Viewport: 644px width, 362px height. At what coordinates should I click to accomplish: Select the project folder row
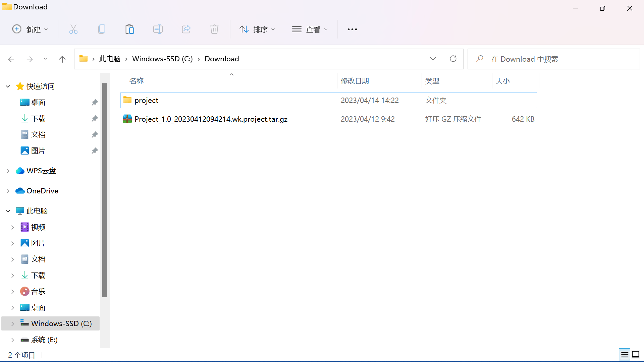click(x=329, y=100)
